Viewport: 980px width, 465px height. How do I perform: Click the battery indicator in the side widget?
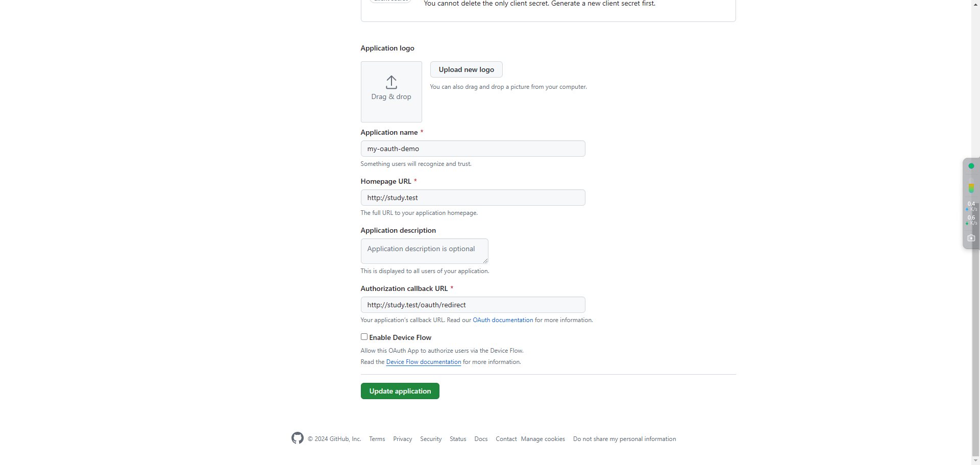(x=971, y=188)
